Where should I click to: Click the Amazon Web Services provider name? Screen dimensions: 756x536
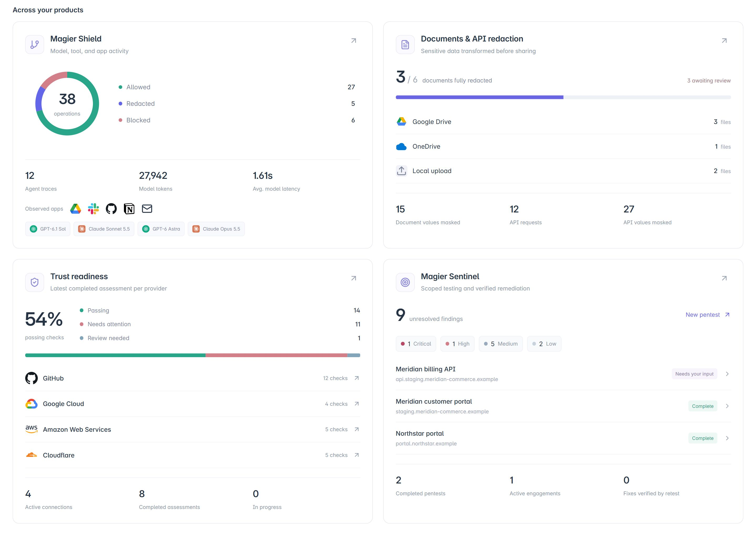point(77,429)
